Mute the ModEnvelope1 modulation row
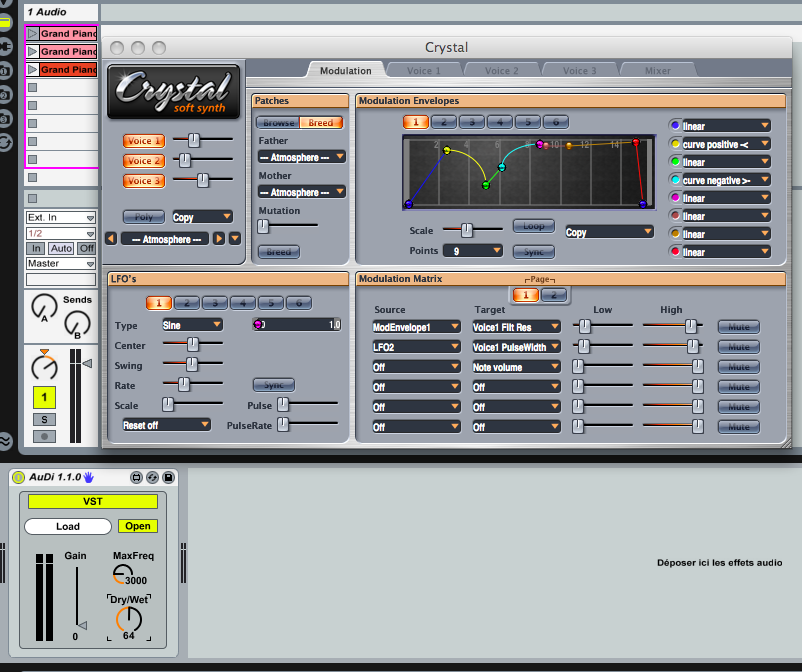Image resolution: width=802 pixels, height=672 pixels. pos(738,327)
